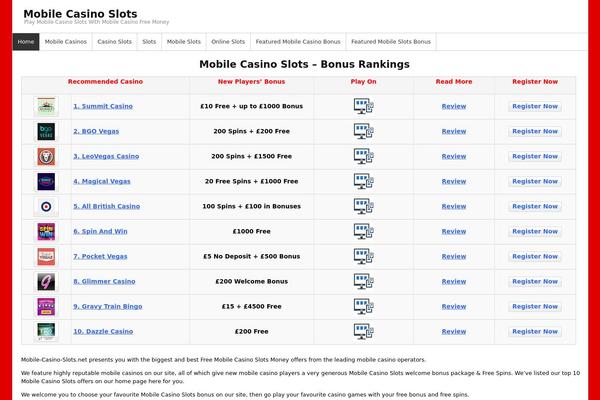Click Register Now for Gravy Train Bingo

click(x=535, y=307)
